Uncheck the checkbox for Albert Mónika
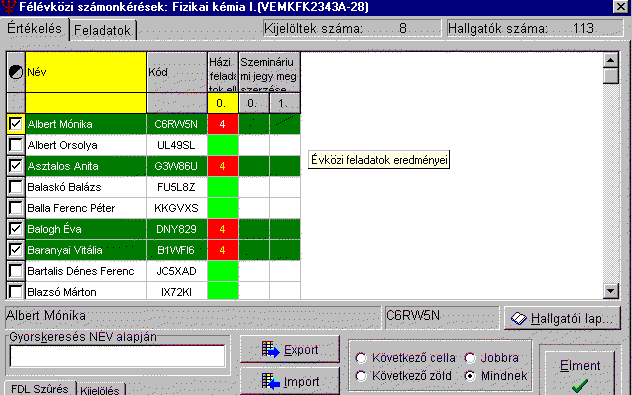 click(16, 124)
